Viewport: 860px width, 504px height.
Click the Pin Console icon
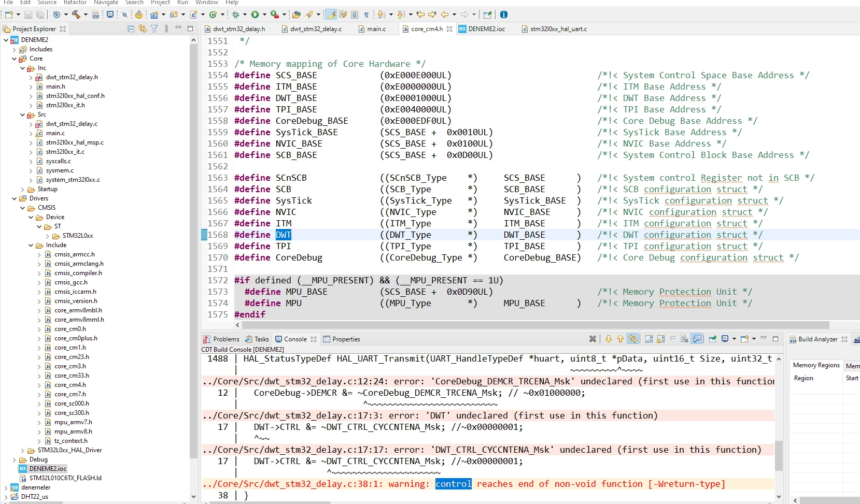point(713,339)
